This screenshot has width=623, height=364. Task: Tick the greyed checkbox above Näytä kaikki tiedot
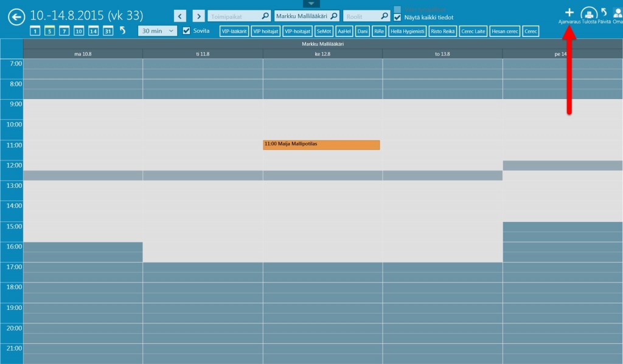point(398,9)
